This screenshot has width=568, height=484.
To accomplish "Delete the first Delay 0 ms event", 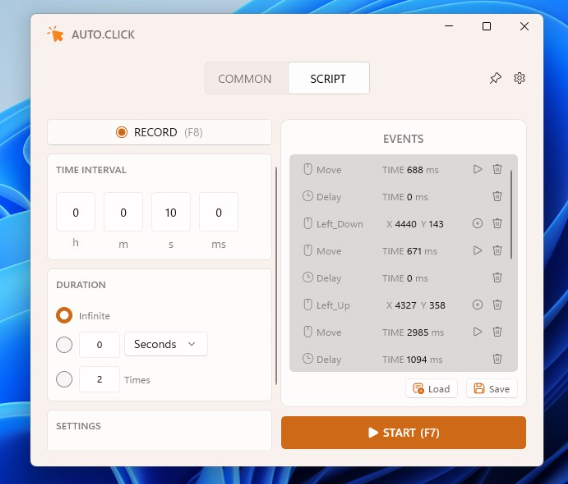I will pos(497,196).
